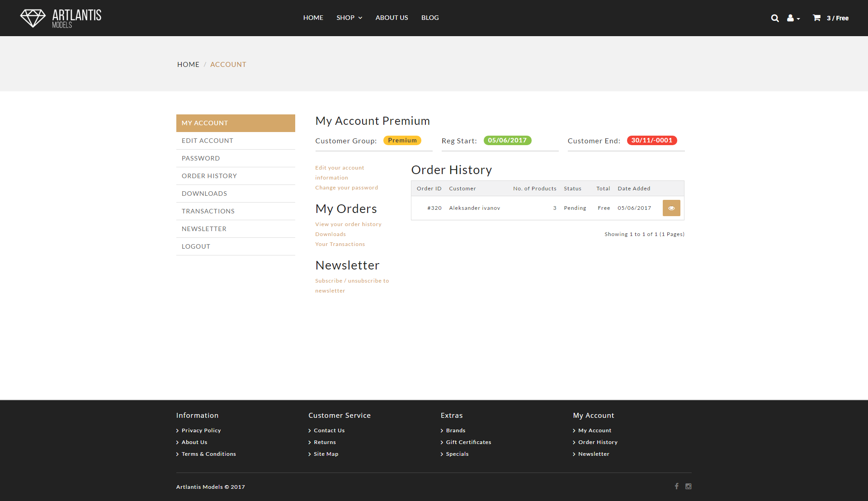Click LOGOUT in the sidebar
Image resolution: width=868 pixels, height=501 pixels.
click(x=196, y=246)
